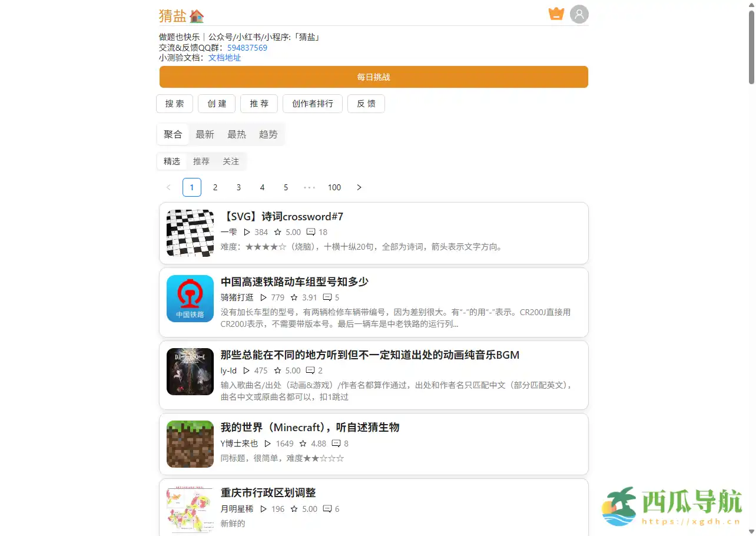Switch to the 最热 tab
Viewport: 756px width, 536px height.
pyautogui.click(x=237, y=134)
